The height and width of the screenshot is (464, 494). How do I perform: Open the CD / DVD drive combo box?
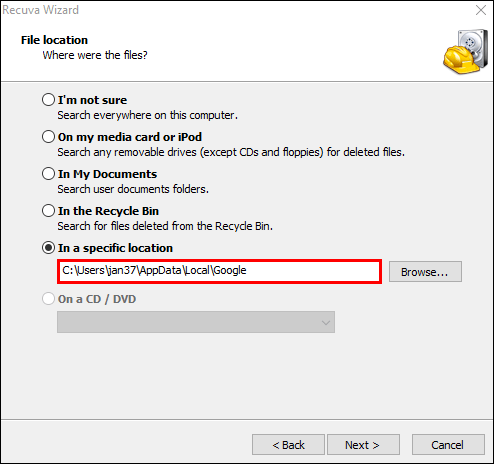[196, 322]
